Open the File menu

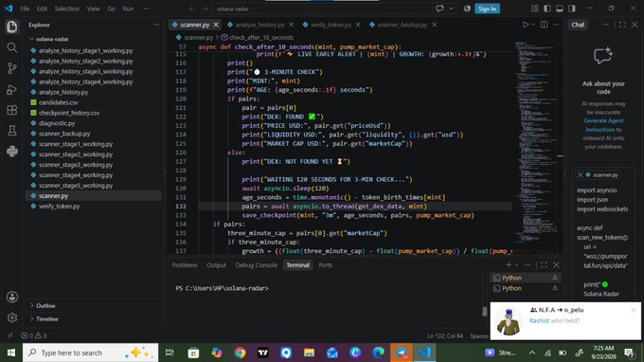(x=25, y=9)
